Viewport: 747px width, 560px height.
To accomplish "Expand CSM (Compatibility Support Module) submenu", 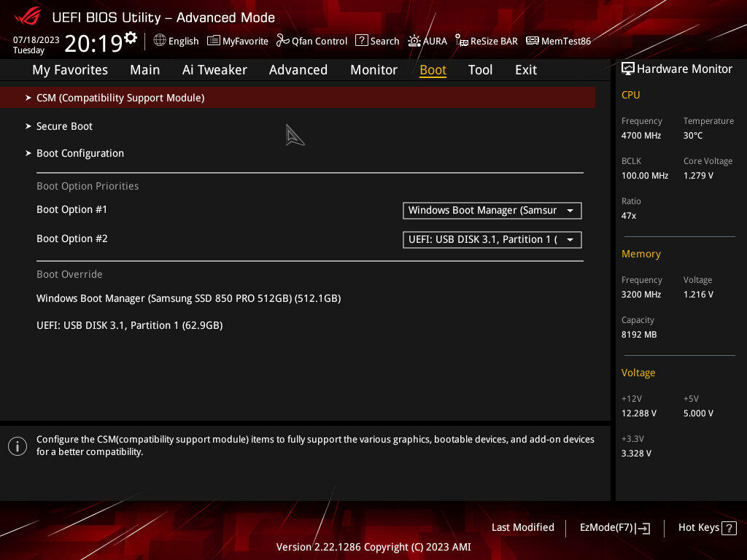I will (x=298, y=98).
